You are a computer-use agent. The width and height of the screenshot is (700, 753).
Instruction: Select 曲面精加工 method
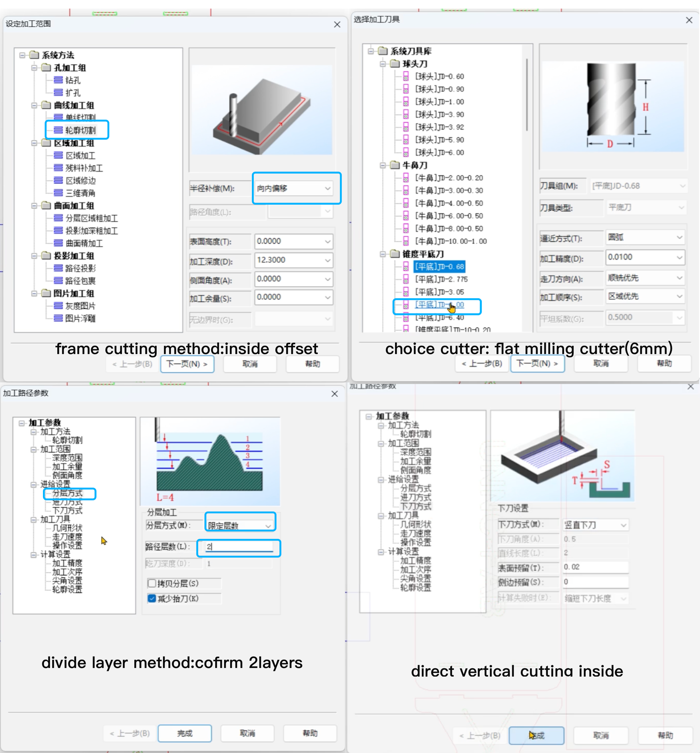tap(84, 243)
